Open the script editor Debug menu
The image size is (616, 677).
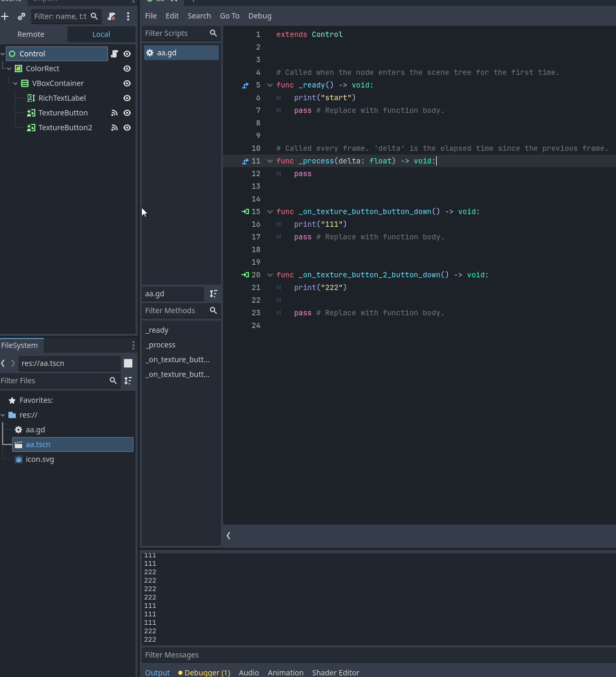(260, 16)
